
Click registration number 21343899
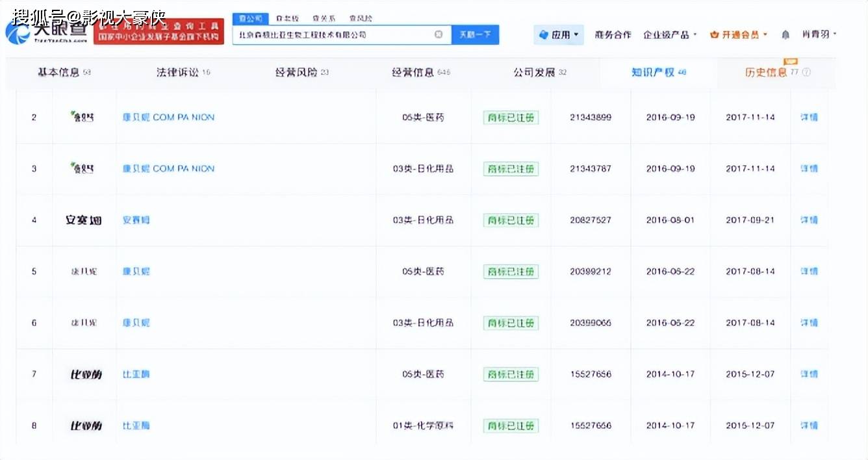[591, 117]
